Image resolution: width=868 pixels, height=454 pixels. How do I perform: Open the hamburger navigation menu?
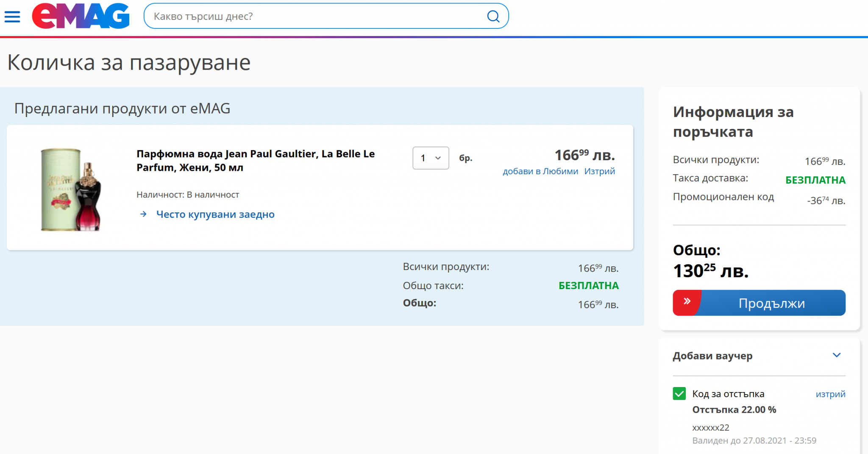[x=12, y=17]
